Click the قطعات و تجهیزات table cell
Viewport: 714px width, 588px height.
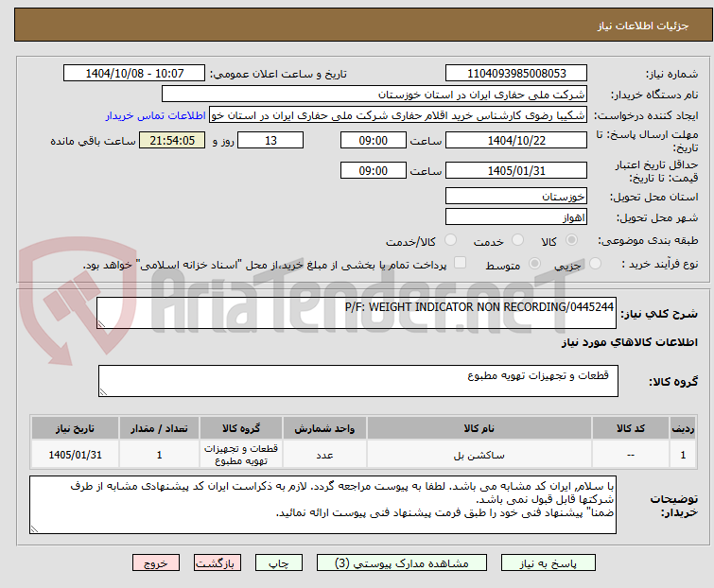pos(241,455)
